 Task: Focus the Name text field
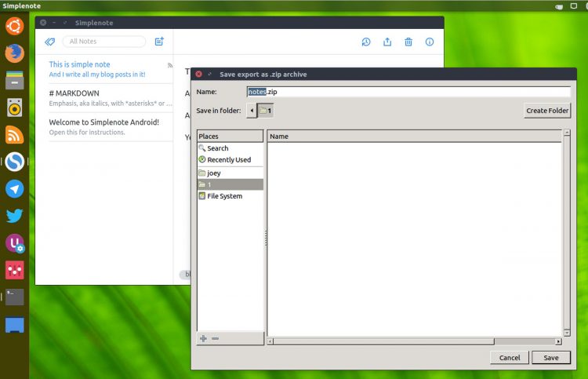[x=408, y=92]
